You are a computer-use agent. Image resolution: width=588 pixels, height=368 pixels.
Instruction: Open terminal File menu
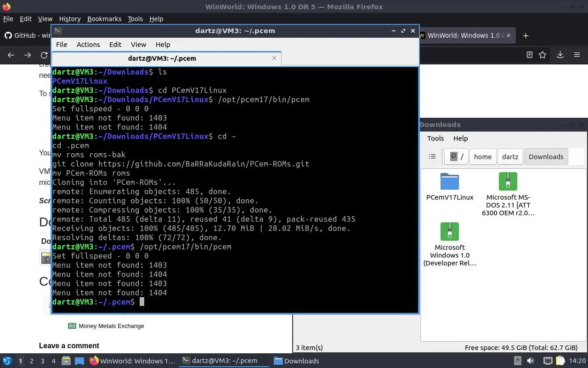[x=62, y=45]
